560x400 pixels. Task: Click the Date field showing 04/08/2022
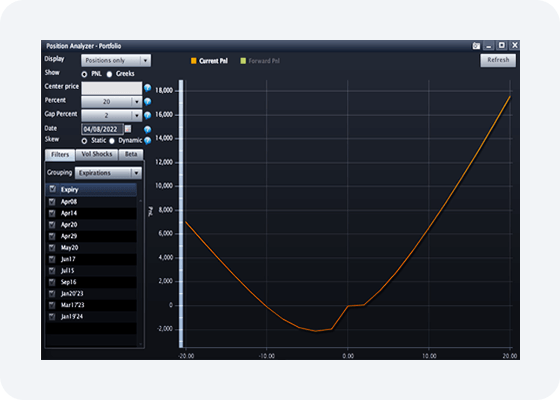coord(102,129)
